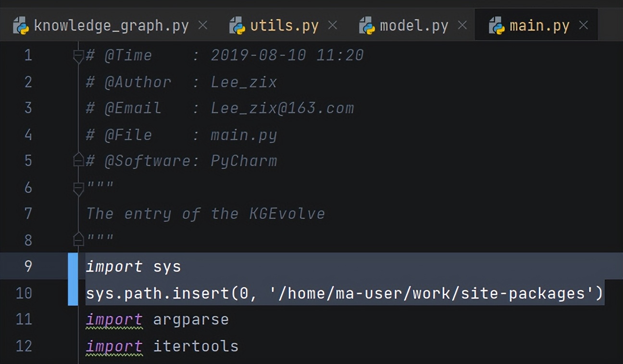Switch to the utils.py tab
Screen dimensions: 623x364
tap(284, 25)
